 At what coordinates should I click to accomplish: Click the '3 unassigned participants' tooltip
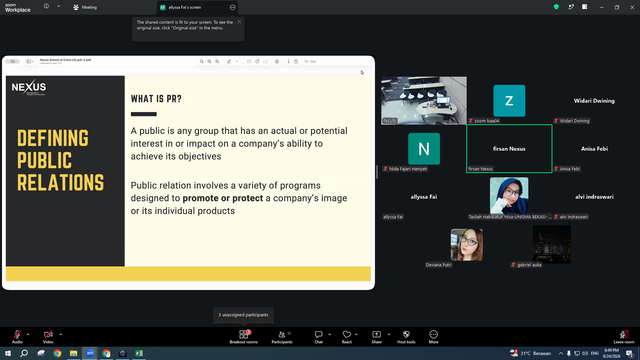pos(244,315)
